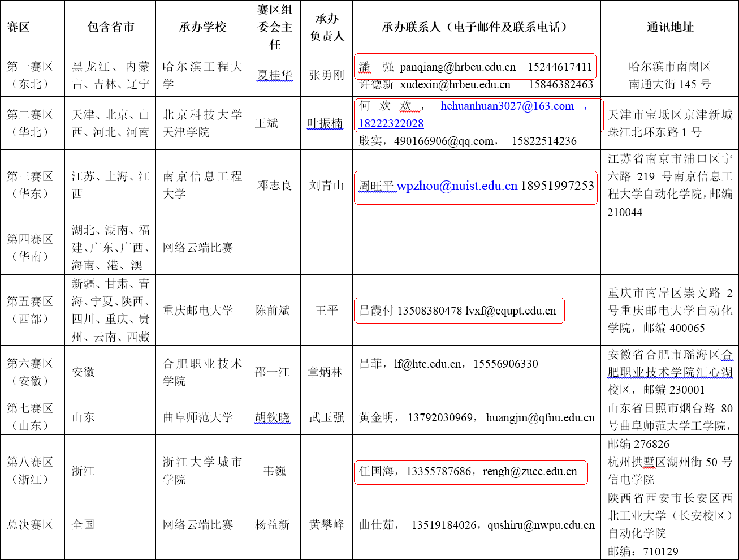Viewport: 739px width, 560px height.
Task: Click the provinces cell 江苏、上海、江西
Action: tap(110, 185)
